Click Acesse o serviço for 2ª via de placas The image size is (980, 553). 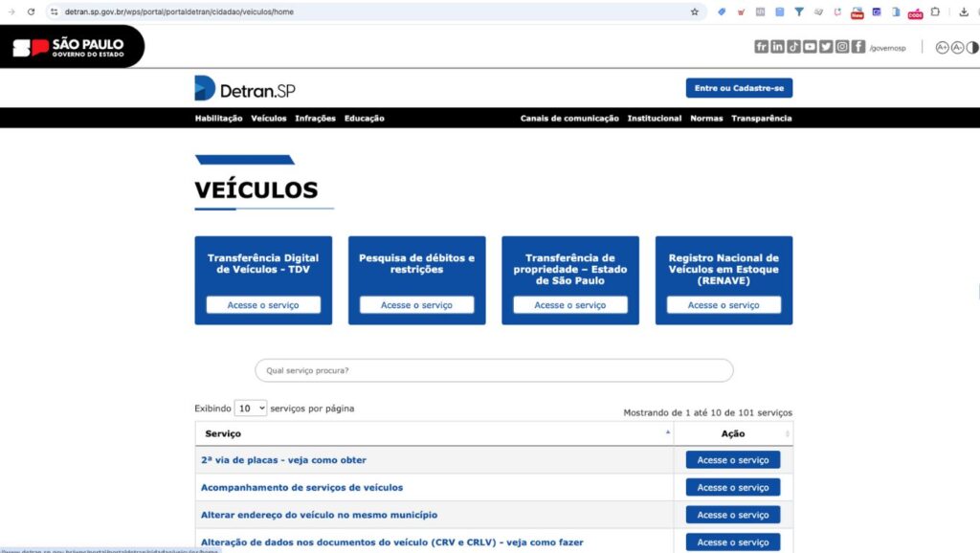coord(732,460)
